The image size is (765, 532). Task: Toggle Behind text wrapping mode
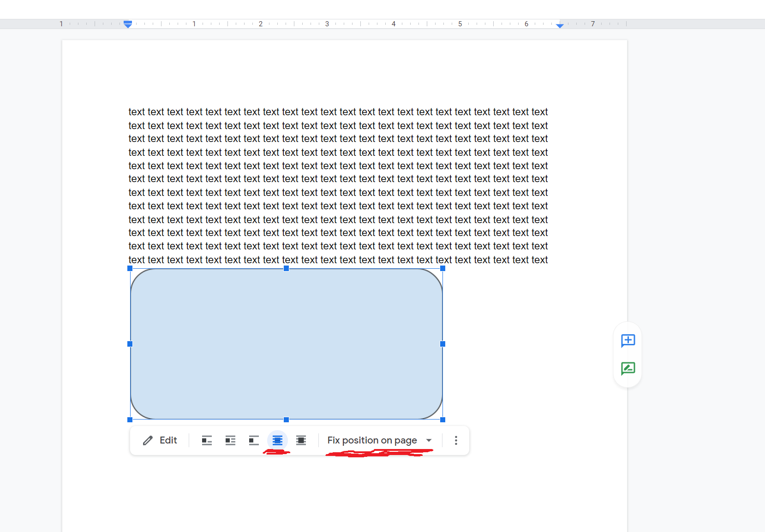click(277, 440)
